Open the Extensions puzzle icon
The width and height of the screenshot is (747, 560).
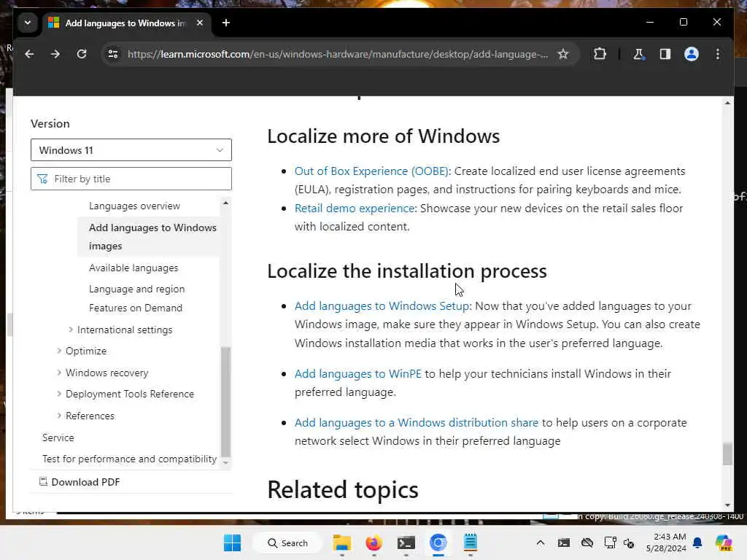600,54
